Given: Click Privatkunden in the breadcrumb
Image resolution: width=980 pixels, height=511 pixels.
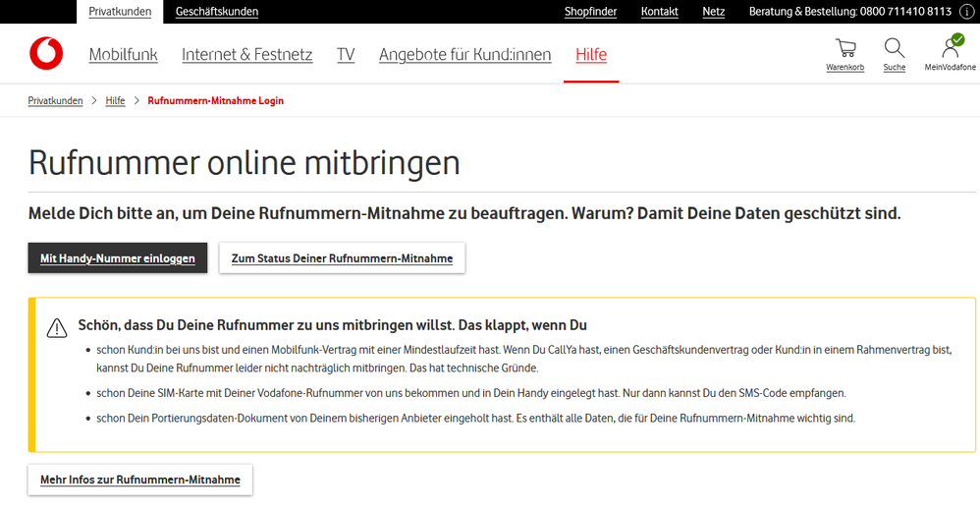Looking at the screenshot, I should pyautogui.click(x=55, y=100).
